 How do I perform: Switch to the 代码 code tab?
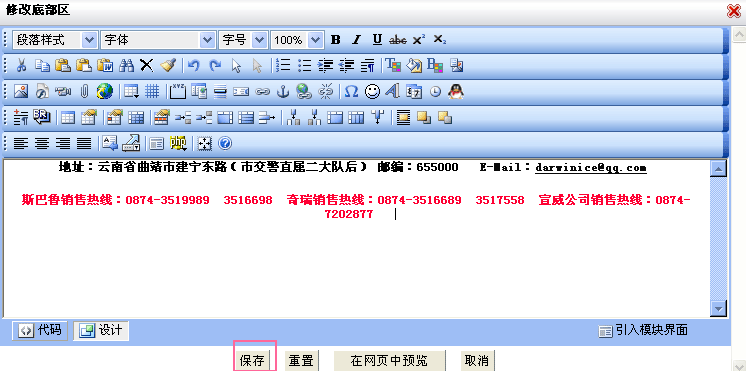[x=40, y=330]
